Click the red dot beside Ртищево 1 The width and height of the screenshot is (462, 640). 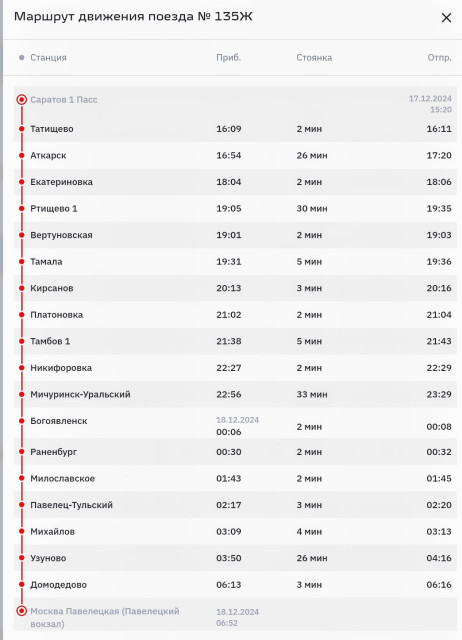[x=22, y=209]
